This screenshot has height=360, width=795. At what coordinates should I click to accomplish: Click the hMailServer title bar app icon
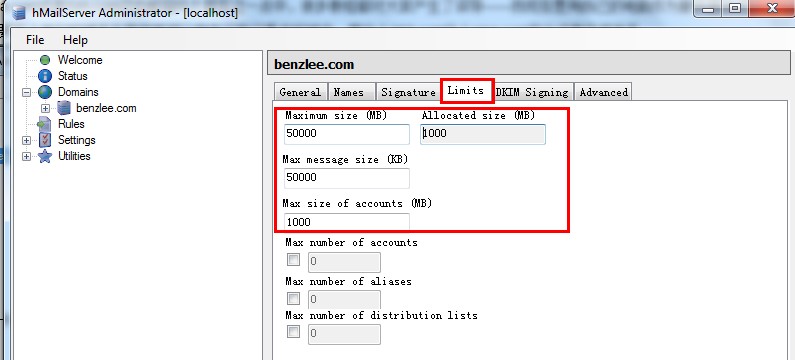pos(19,13)
